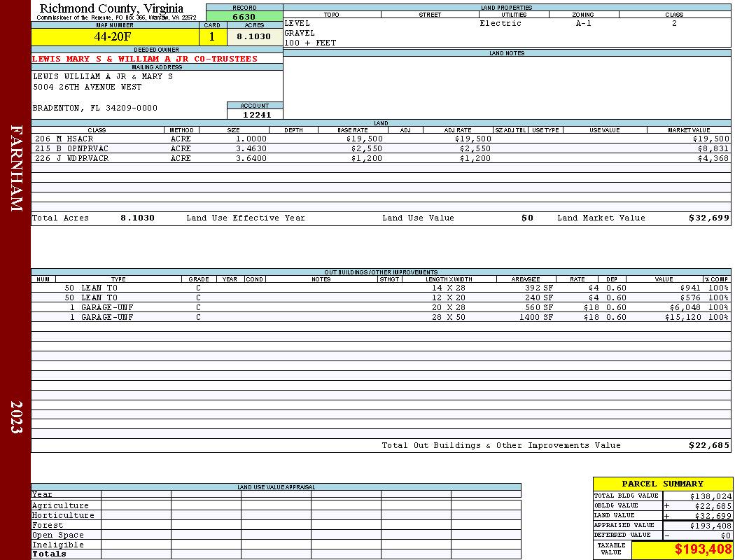
Task: Click base rate $19,500 for HSACR
Action: click(365, 139)
